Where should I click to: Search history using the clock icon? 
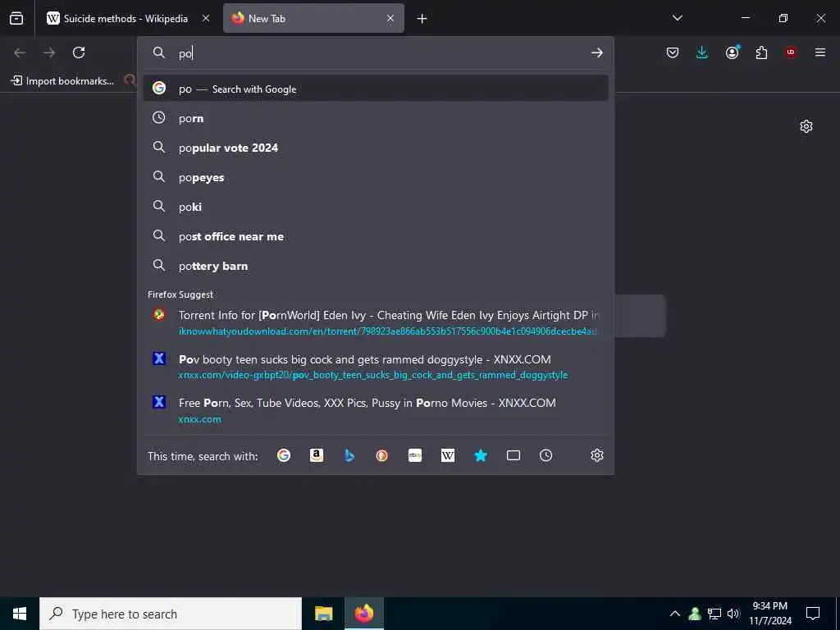tap(546, 455)
